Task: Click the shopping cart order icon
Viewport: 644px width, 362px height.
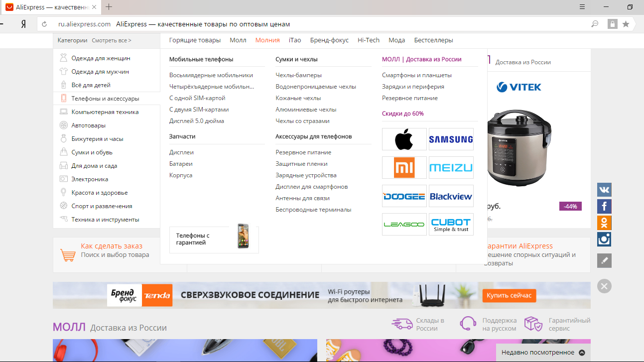Action: pos(68,255)
